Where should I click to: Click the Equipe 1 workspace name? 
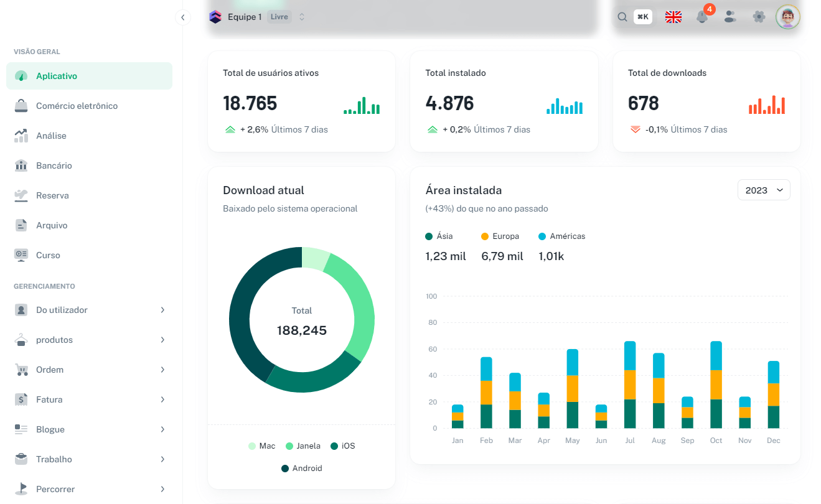tap(245, 17)
